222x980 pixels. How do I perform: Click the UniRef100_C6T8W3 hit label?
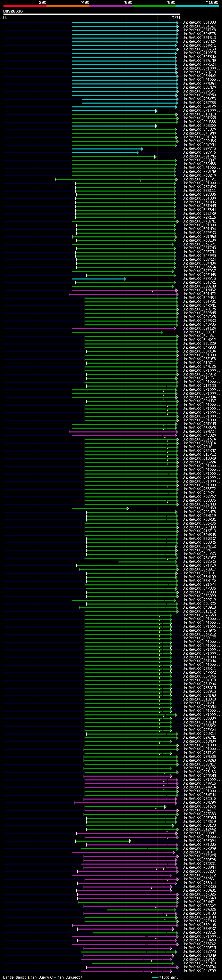click(199, 23)
